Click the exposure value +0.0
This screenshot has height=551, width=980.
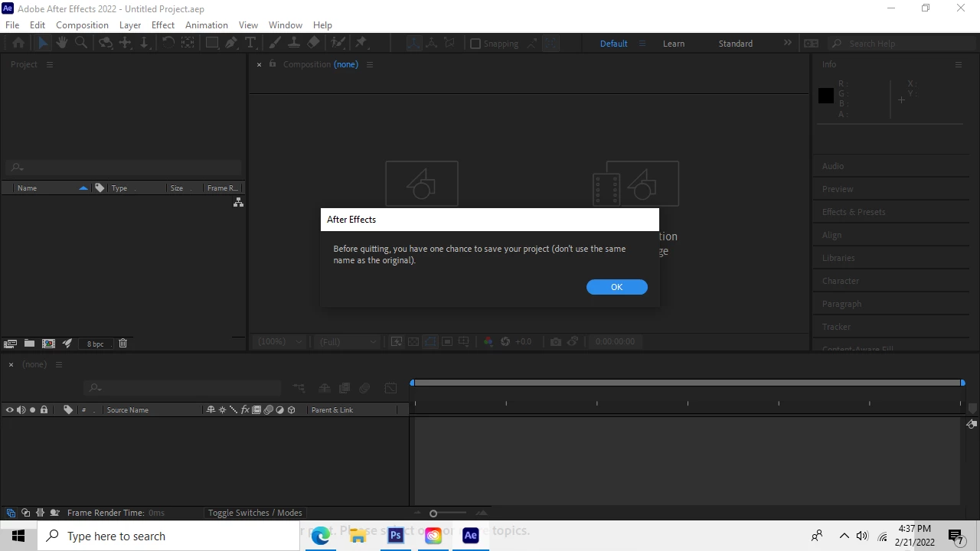point(523,341)
